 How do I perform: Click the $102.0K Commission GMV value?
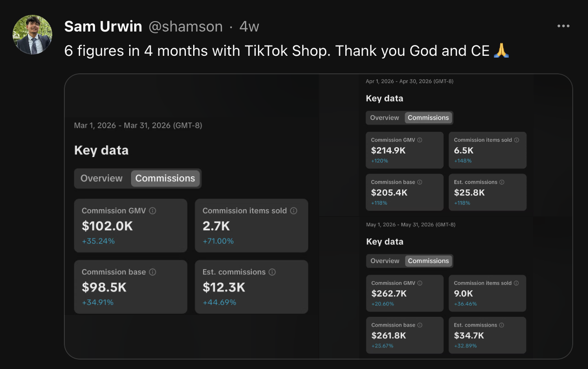[x=107, y=226]
